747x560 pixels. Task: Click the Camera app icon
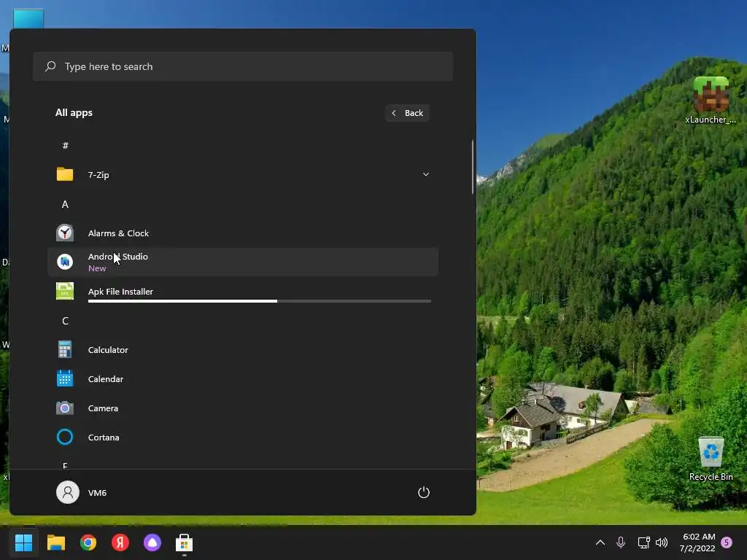(65, 408)
